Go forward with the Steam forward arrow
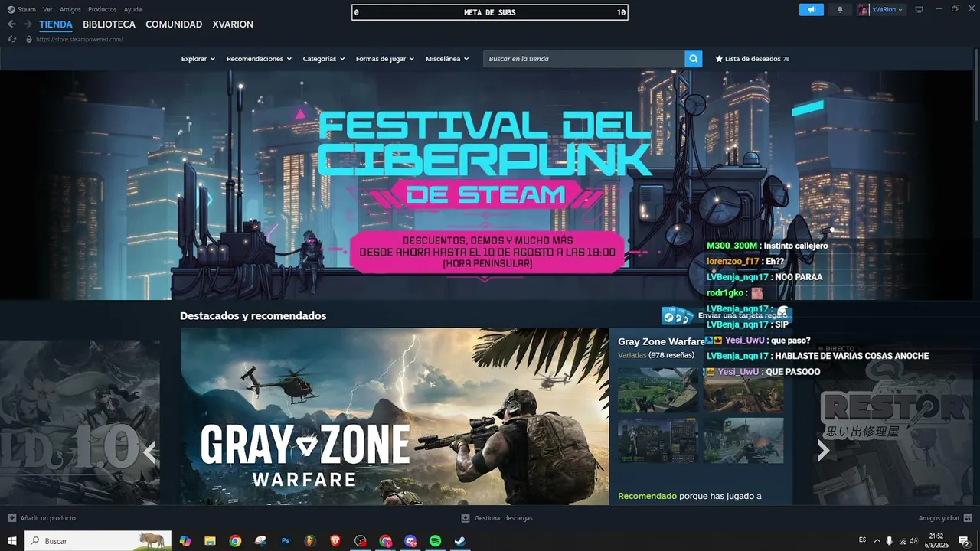This screenshot has height=551, width=980. pos(28,24)
